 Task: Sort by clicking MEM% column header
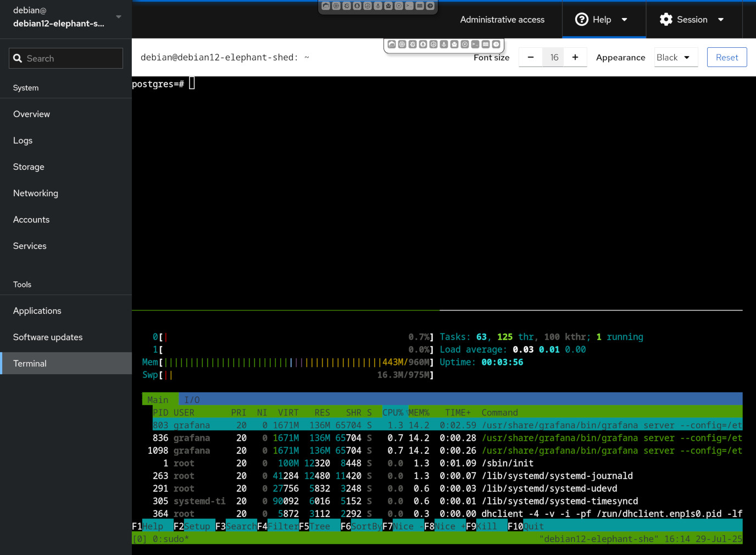(419, 412)
